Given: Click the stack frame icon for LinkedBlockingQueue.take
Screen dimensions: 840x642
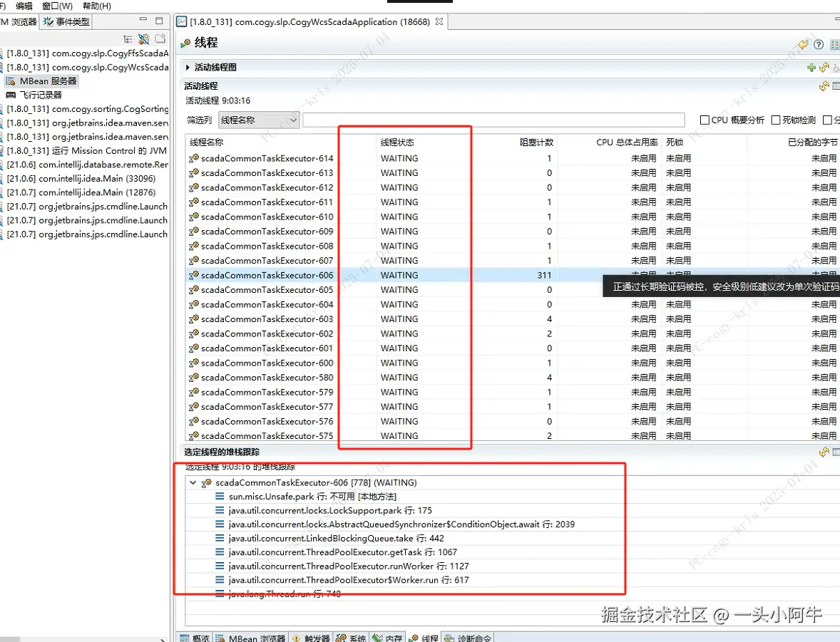Looking at the screenshot, I should click(x=220, y=538).
